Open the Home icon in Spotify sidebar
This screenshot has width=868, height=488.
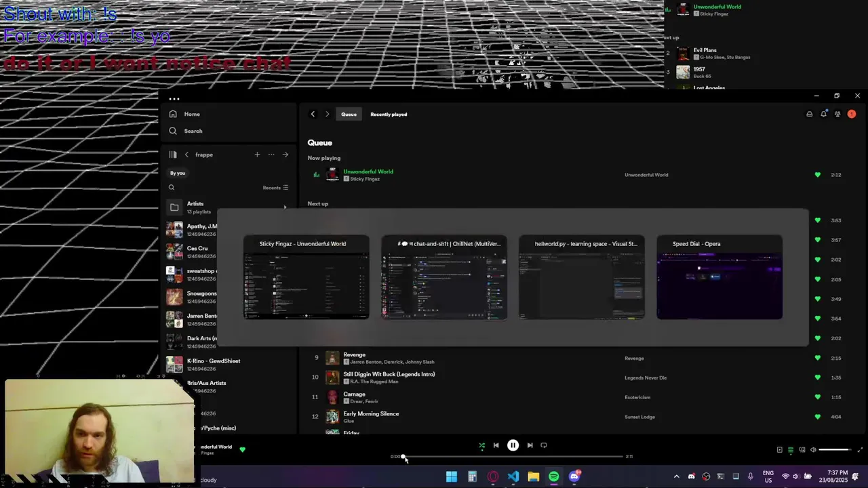[173, 114]
